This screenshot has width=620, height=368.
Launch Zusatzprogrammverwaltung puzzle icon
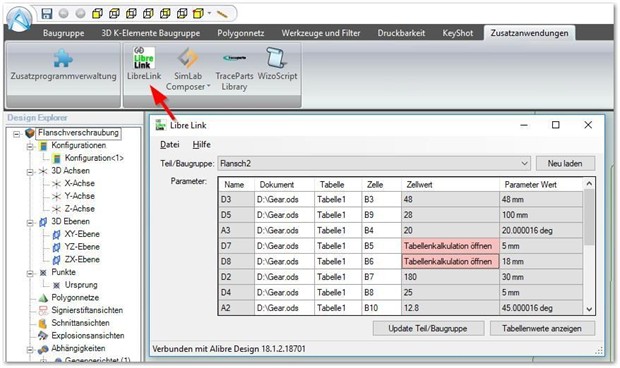[63, 59]
